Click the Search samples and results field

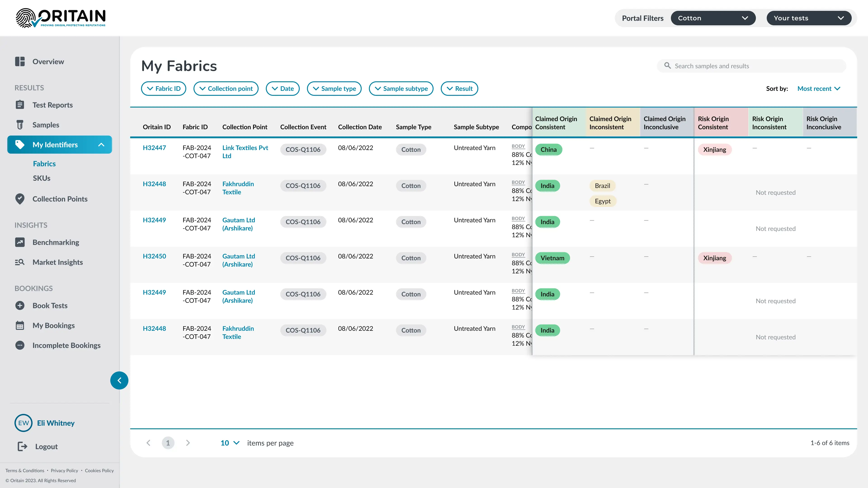[x=751, y=66]
